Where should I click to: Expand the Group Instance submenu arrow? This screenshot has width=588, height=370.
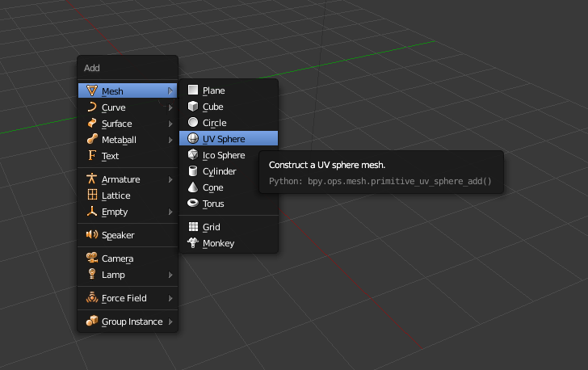coord(170,322)
